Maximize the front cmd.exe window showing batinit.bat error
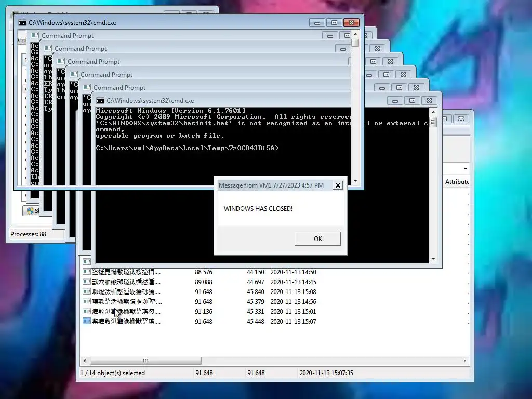532x399 pixels. click(x=412, y=101)
